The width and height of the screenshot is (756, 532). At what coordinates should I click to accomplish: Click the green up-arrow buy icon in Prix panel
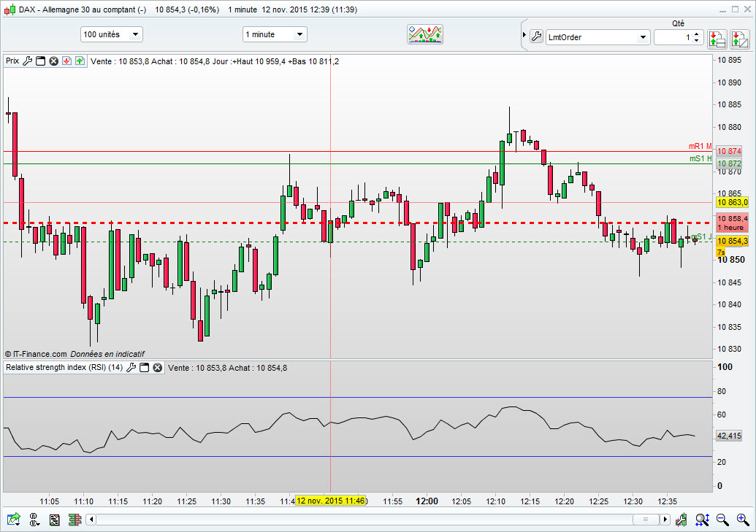tap(80, 61)
